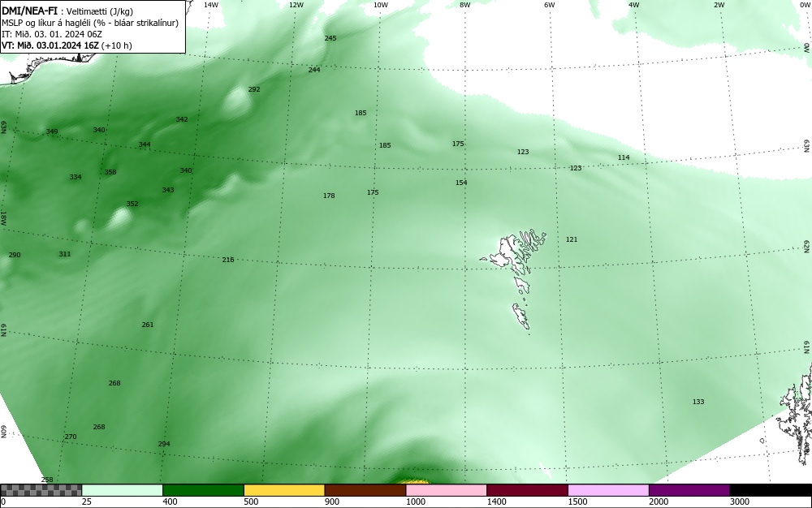This screenshot has height=508, width=812.
Task: Click the "14W" longitude label
Action: coord(211,5)
